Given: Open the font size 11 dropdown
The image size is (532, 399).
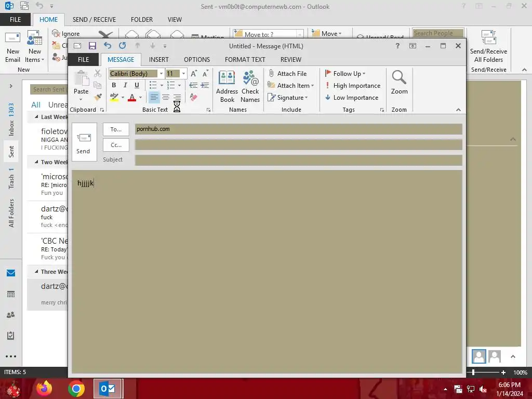Looking at the screenshot, I should [x=183, y=74].
